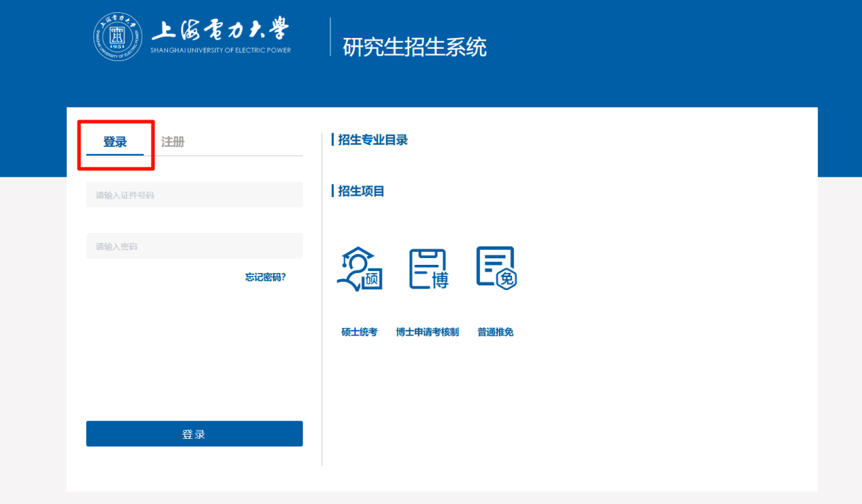Click the 普通推免 text label
862x504 pixels.
click(x=495, y=332)
